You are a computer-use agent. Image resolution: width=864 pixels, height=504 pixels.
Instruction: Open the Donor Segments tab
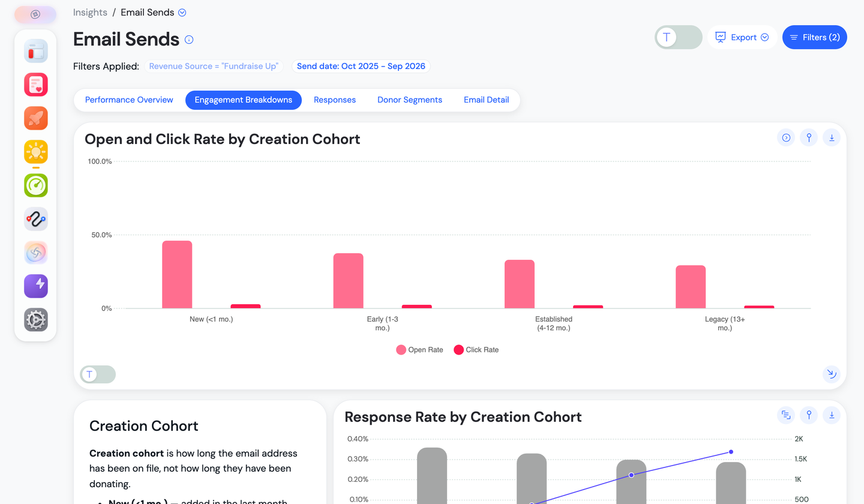tap(410, 100)
